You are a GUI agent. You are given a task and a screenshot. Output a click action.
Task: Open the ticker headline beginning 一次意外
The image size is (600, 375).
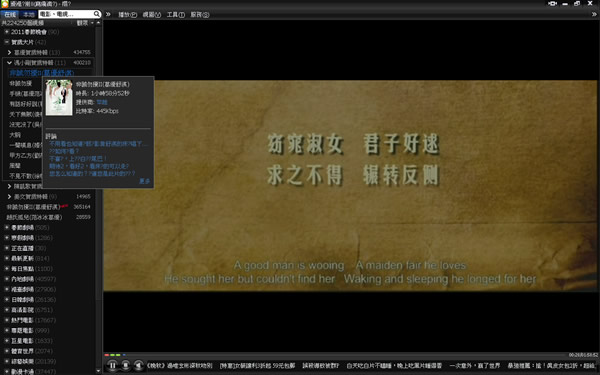point(474,366)
